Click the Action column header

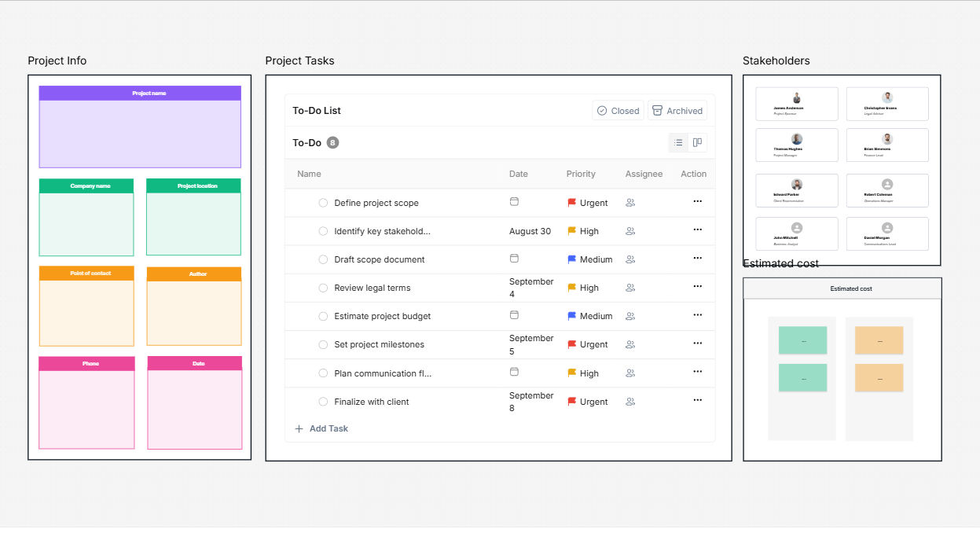tap(693, 174)
